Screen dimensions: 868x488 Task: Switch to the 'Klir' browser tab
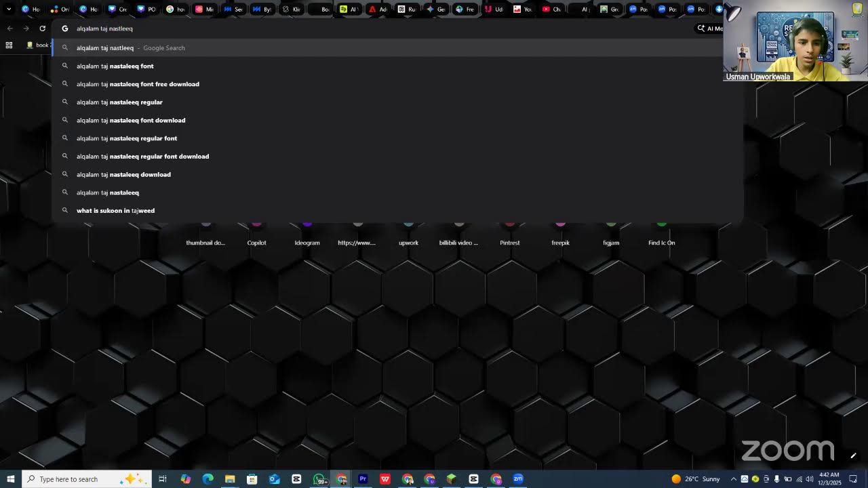click(x=292, y=9)
